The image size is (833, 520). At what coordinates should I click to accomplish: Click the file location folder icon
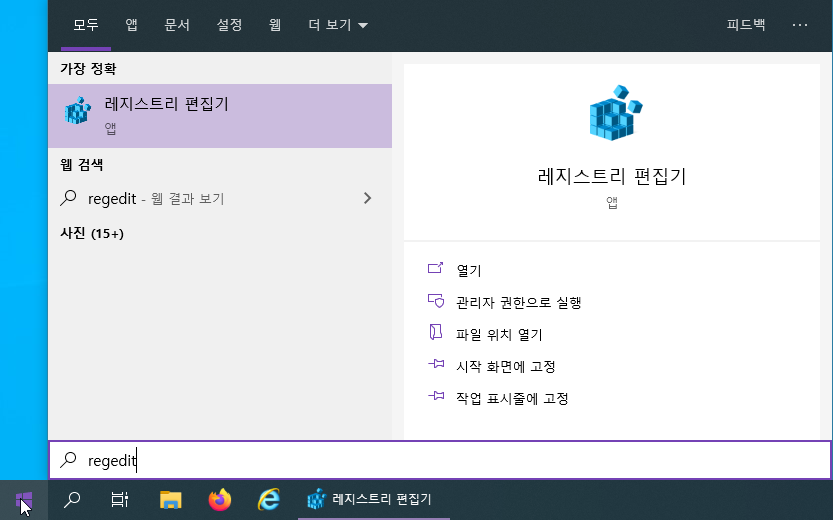point(436,332)
